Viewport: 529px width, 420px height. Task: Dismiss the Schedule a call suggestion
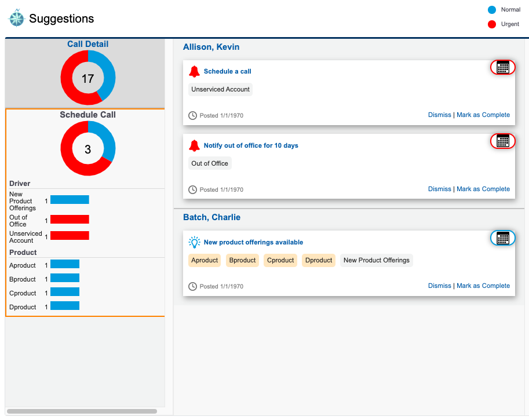coord(439,115)
